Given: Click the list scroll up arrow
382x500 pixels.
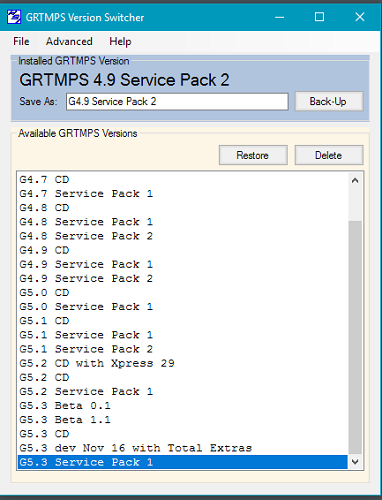Looking at the screenshot, I should point(355,180).
